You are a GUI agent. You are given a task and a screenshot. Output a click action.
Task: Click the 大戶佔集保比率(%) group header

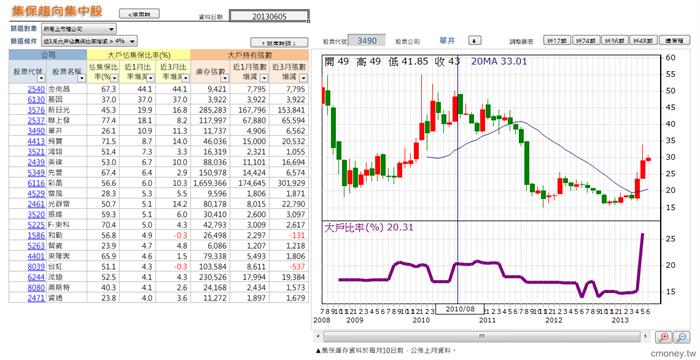(139, 55)
